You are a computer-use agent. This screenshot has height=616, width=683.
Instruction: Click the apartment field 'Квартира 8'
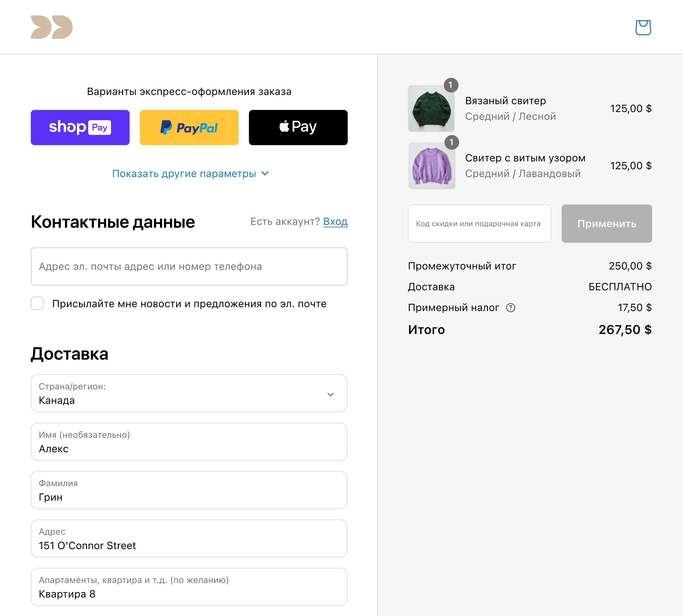click(x=189, y=587)
